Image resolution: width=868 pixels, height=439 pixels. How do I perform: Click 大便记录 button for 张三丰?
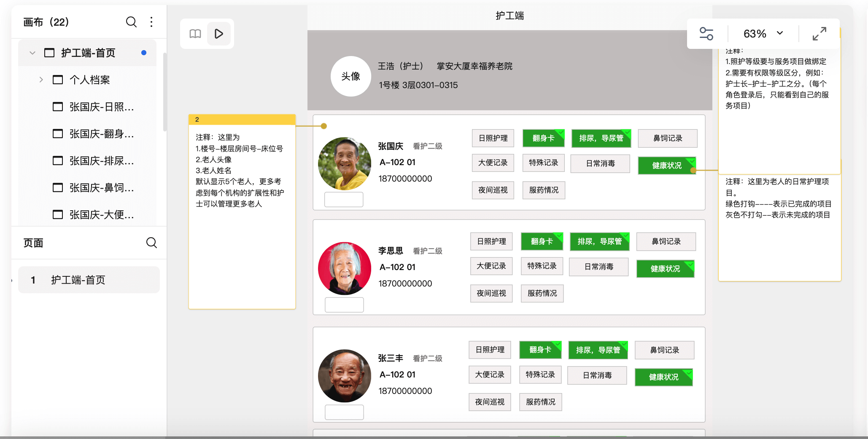(x=490, y=375)
